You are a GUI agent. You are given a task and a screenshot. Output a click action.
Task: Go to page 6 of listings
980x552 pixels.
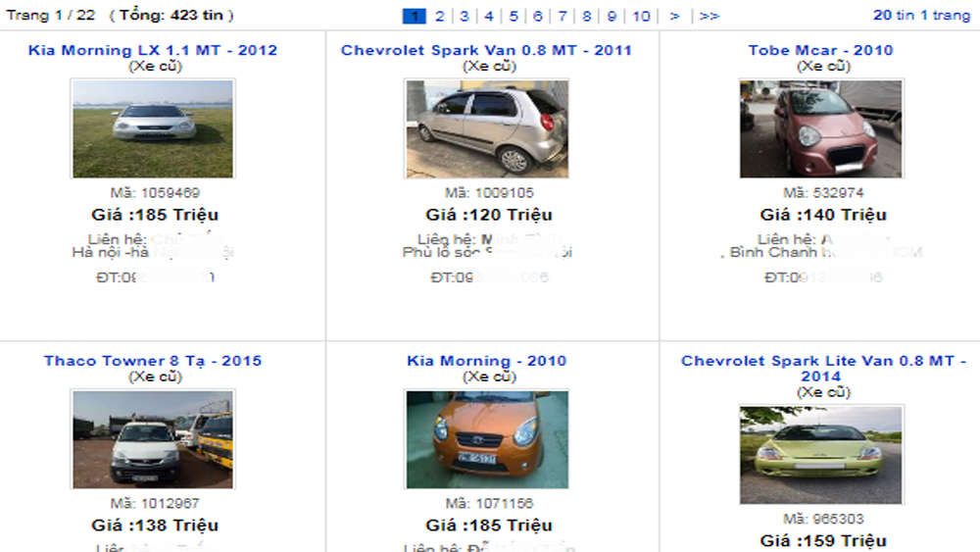pos(537,17)
